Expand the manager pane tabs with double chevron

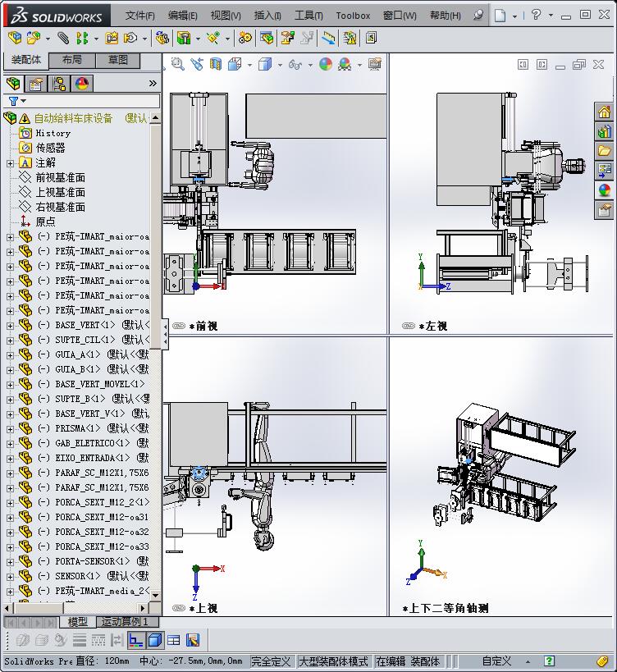[153, 83]
